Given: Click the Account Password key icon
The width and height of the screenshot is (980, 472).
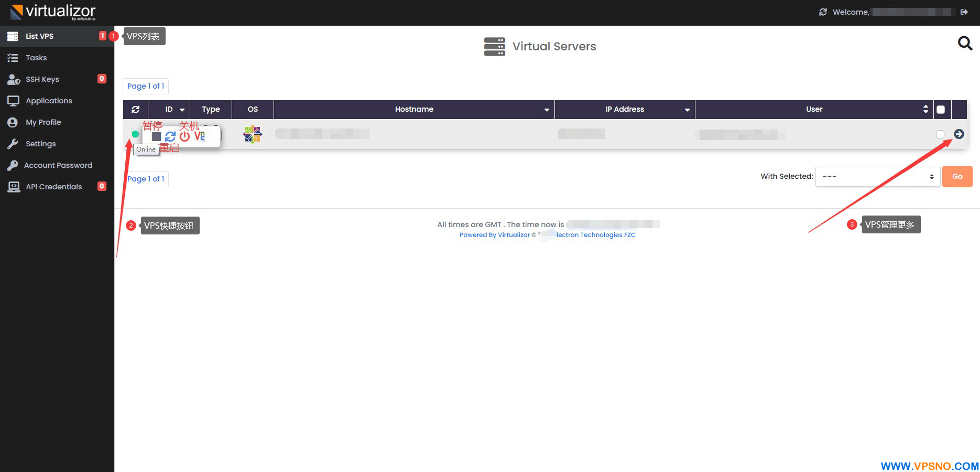Looking at the screenshot, I should tap(13, 165).
